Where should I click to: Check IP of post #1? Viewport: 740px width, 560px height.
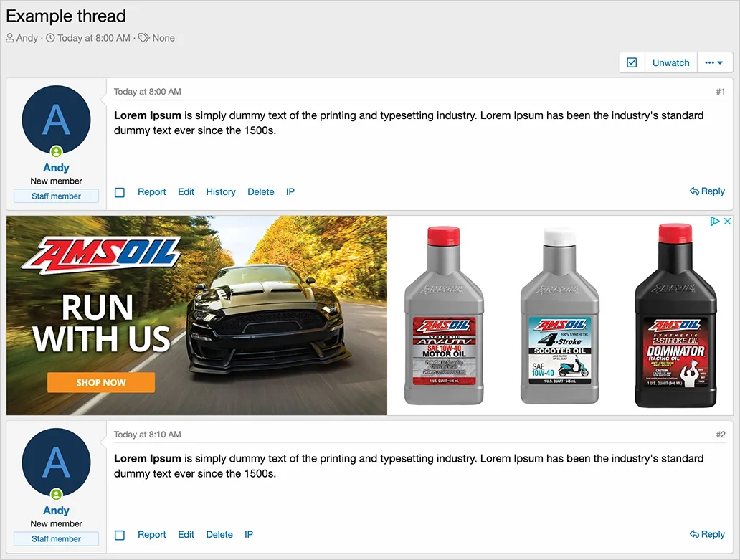[290, 192]
